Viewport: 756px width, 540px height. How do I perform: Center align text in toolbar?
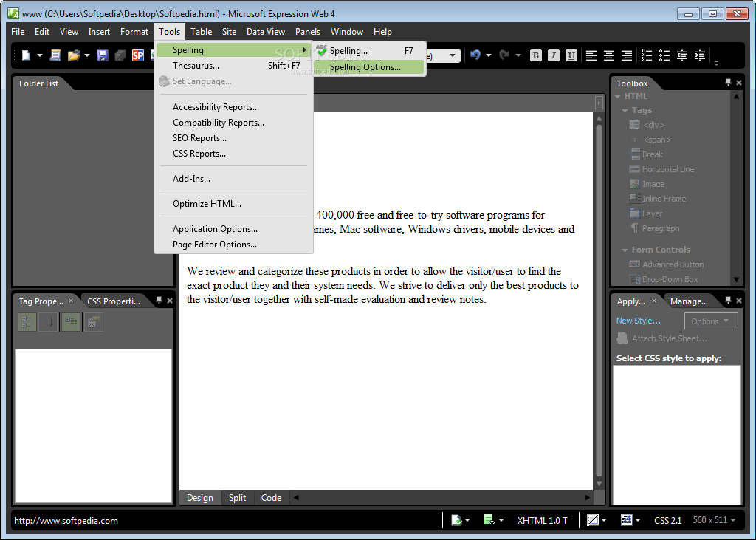pos(609,55)
